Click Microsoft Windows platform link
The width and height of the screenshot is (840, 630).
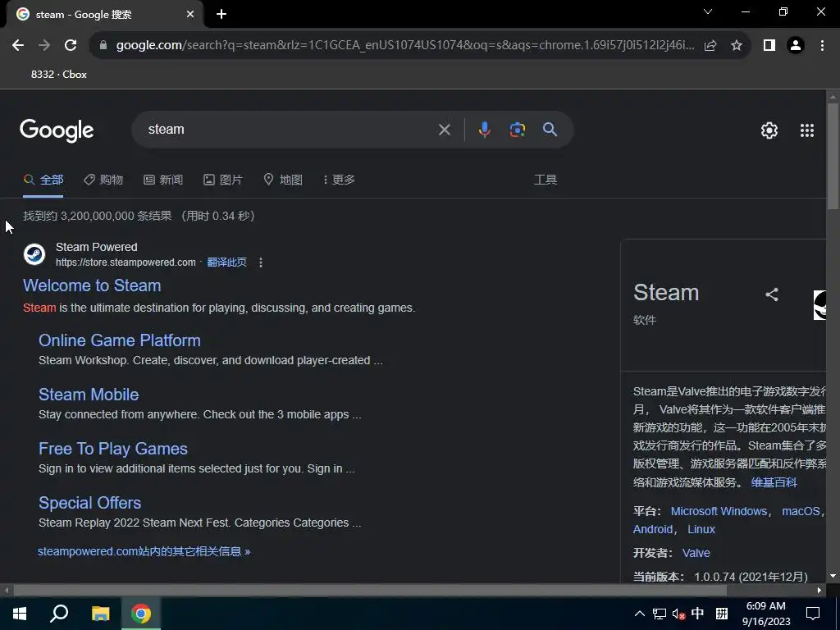coord(719,512)
